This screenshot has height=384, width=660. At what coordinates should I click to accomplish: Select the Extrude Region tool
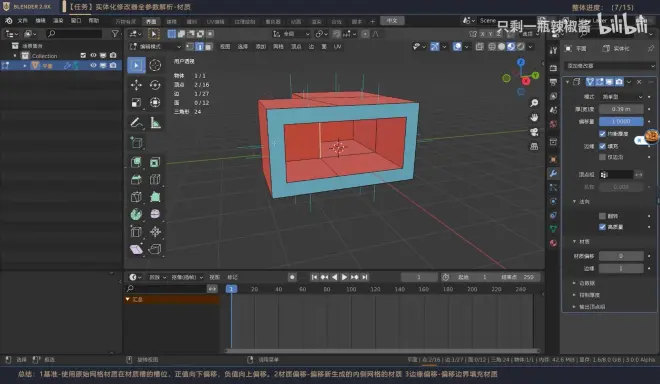(x=136, y=162)
